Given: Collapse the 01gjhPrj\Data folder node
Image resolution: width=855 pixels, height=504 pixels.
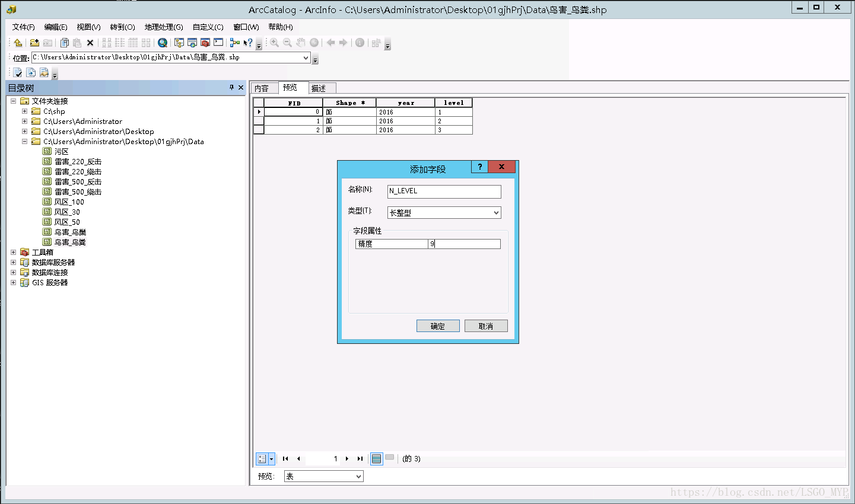Looking at the screenshot, I should [24, 141].
